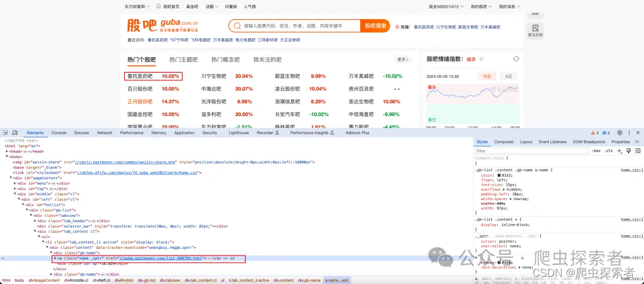This screenshot has height=284, width=644.
Task: Refresh the 股吧情绪指数 panel
Action: pos(516,59)
